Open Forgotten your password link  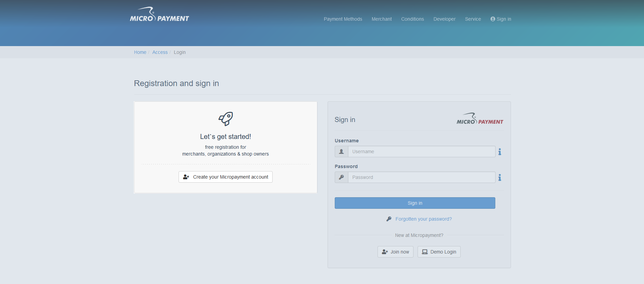pyautogui.click(x=423, y=219)
